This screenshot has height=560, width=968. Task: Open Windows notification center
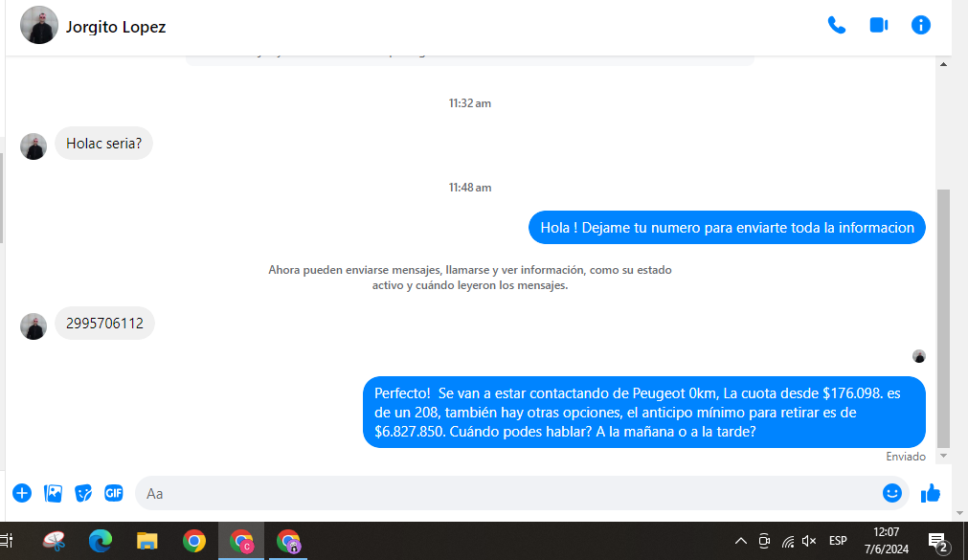tap(937, 542)
